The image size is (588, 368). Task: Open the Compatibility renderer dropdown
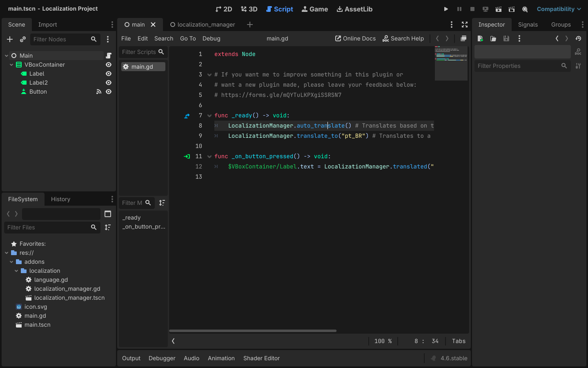tap(559, 9)
